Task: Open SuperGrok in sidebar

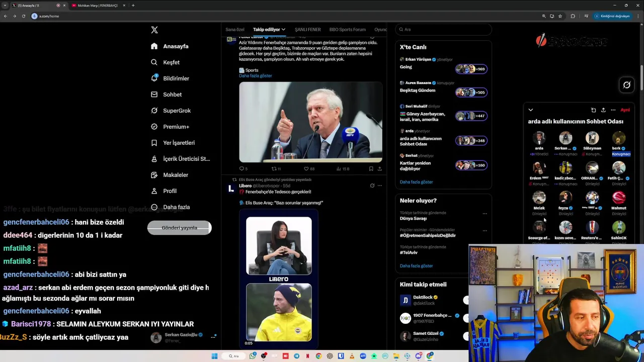Action: point(171,111)
